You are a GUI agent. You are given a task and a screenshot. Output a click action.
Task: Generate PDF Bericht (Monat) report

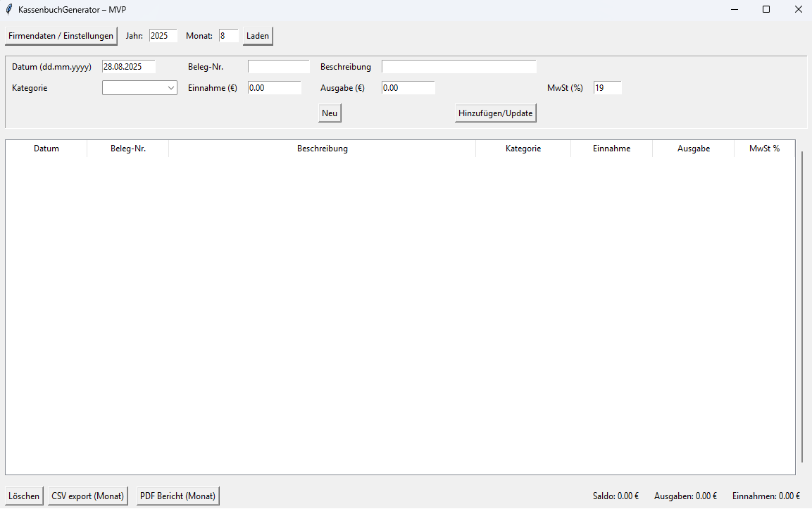[177, 496]
